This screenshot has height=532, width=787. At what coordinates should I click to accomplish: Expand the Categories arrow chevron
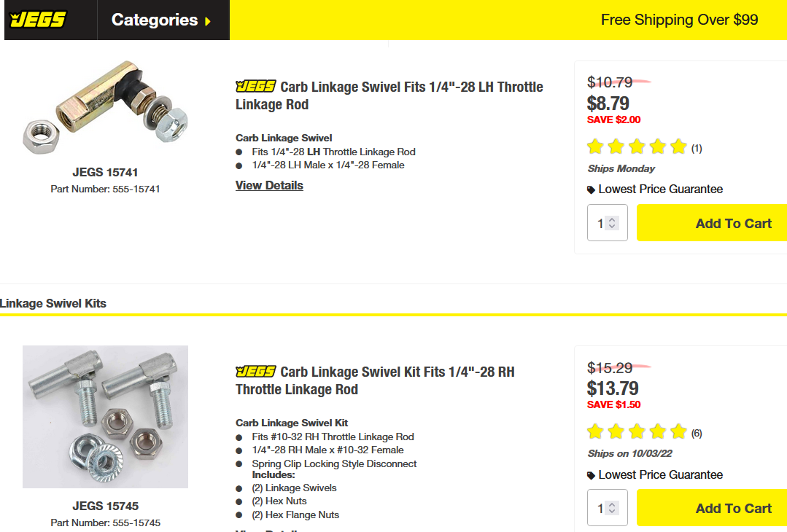pos(208,21)
